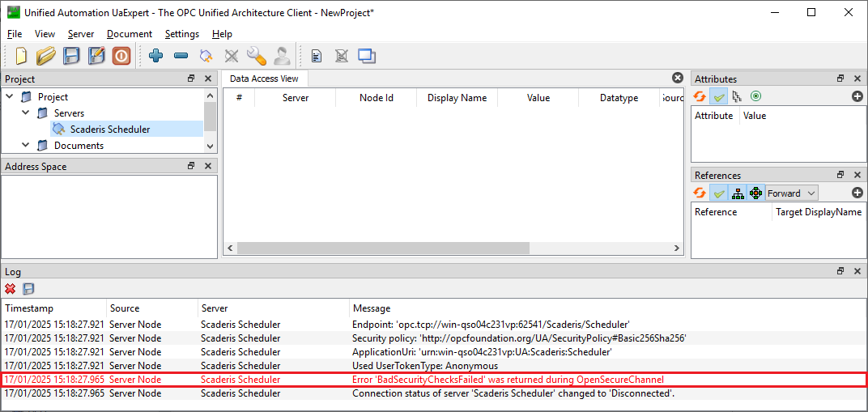Click the red Exit power icon in toolbar

pyautogui.click(x=121, y=56)
